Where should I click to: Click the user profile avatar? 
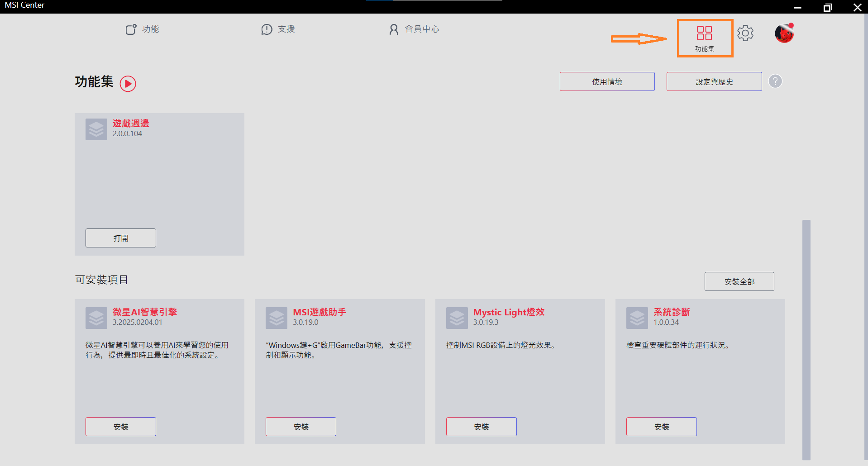784,33
